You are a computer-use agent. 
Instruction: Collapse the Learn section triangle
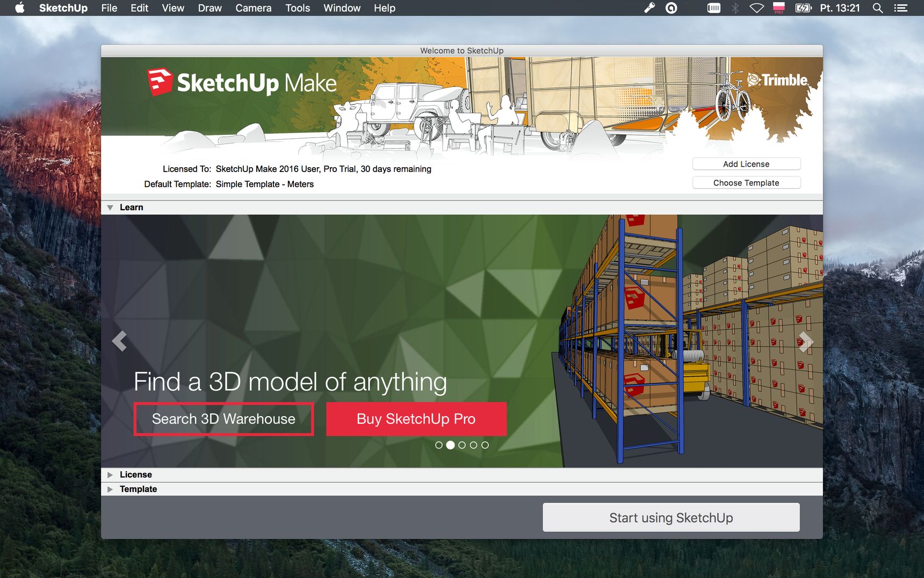pos(110,208)
